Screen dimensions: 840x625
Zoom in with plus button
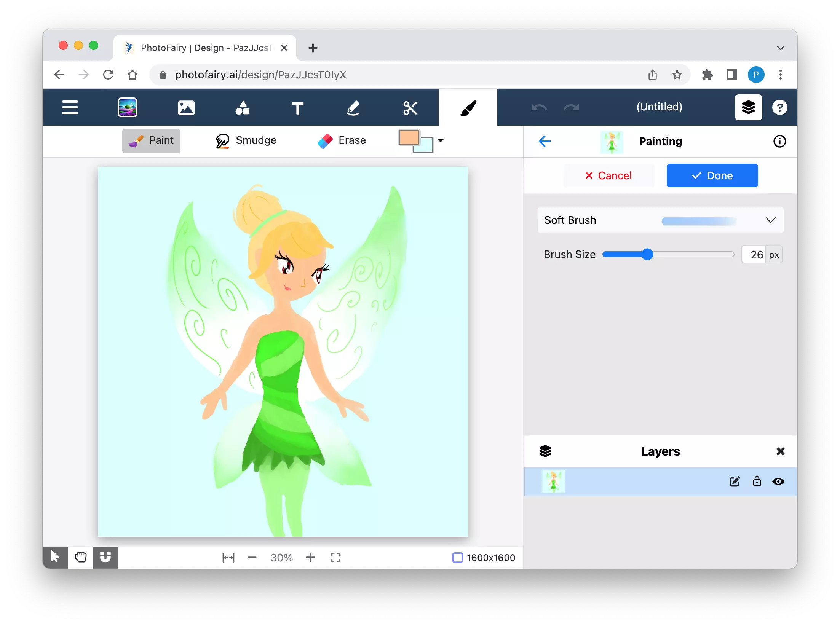[x=310, y=558]
